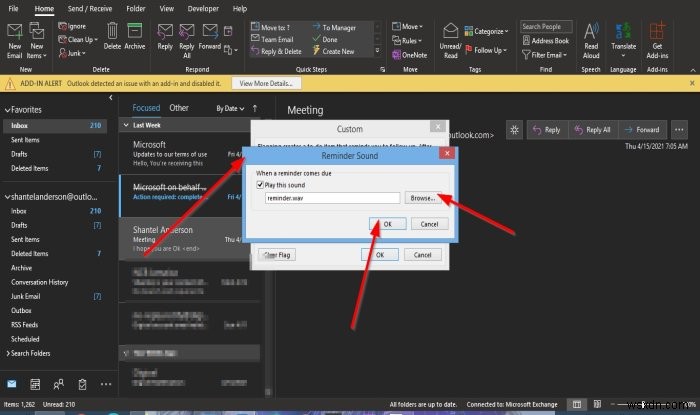The height and width of the screenshot is (415, 700).
Task: Click OK in the Custom dialog
Action: (379, 255)
